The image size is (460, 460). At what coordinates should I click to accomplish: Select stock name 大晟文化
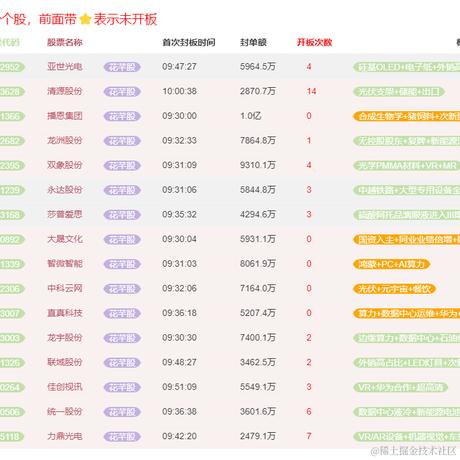point(65,239)
